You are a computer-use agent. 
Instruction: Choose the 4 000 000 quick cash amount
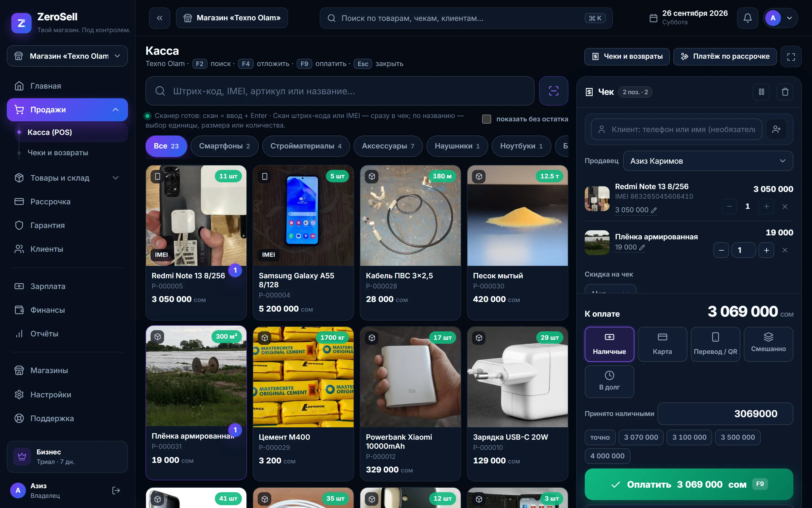coord(607,456)
